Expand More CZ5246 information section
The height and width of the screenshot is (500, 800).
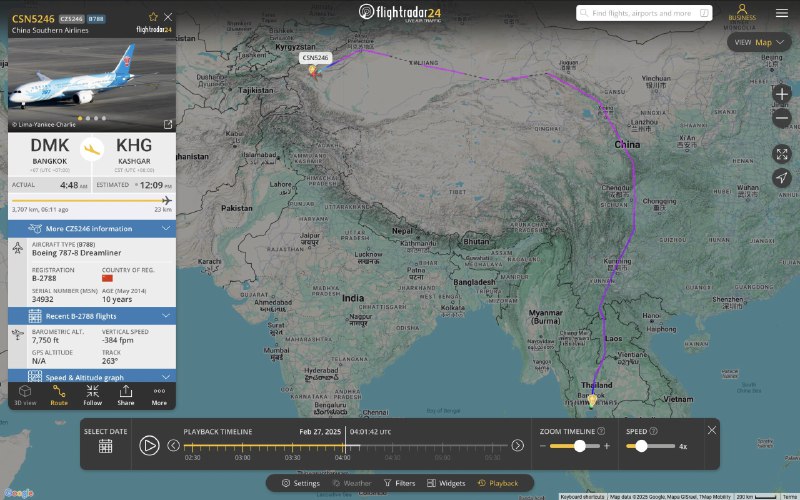tap(92, 228)
